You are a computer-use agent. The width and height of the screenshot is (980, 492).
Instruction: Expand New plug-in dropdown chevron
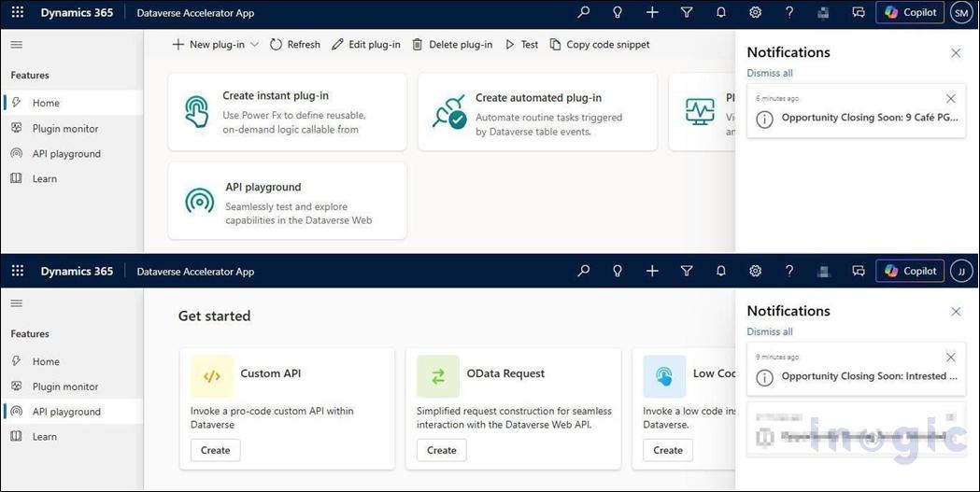pos(254,45)
